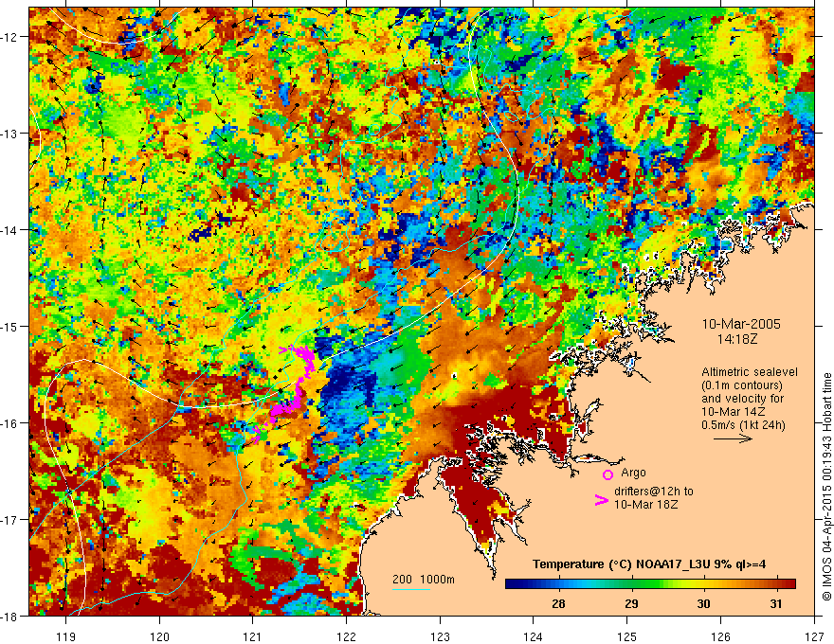Click longitude axis label '122'
Image resolution: width=834 pixels, height=644 pixels.
346,636
